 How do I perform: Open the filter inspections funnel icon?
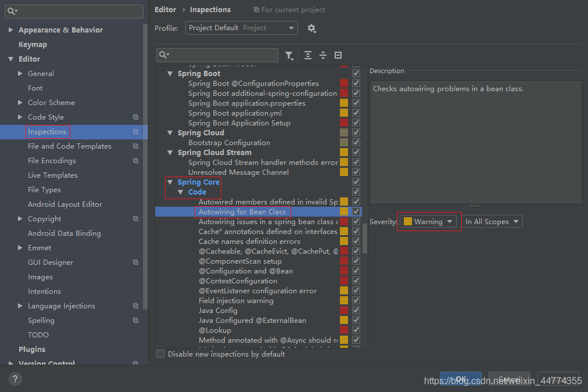point(289,56)
